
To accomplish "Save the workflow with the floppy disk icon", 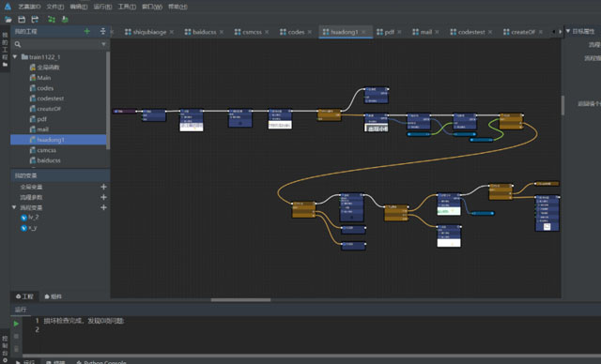I will [22, 19].
